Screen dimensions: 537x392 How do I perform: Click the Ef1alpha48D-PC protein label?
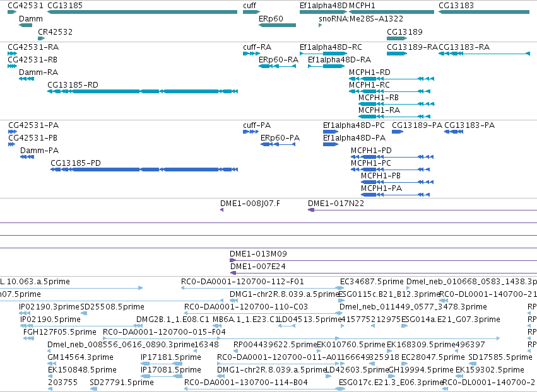pos(354,125)
